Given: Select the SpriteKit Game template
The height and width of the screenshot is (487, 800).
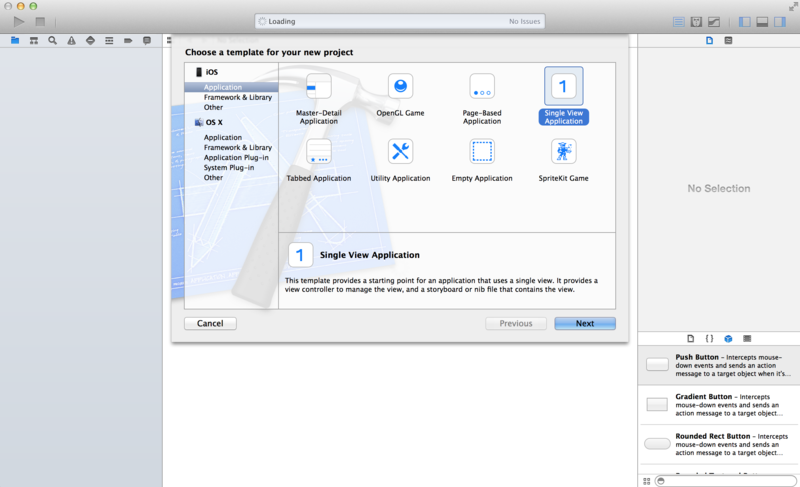Looking at the screenshot, I should pyautogui.click(x=564, y=161).
